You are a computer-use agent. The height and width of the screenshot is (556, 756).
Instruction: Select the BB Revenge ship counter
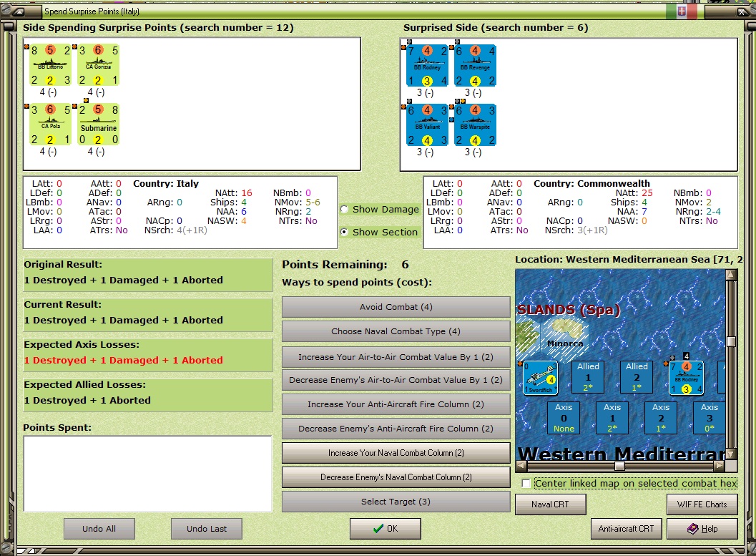point(475,66)
